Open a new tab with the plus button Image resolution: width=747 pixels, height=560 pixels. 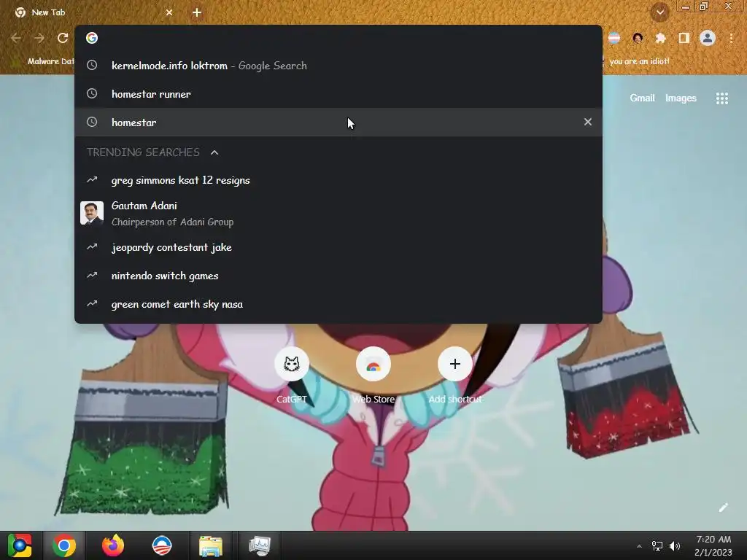[x=197, y=12]
